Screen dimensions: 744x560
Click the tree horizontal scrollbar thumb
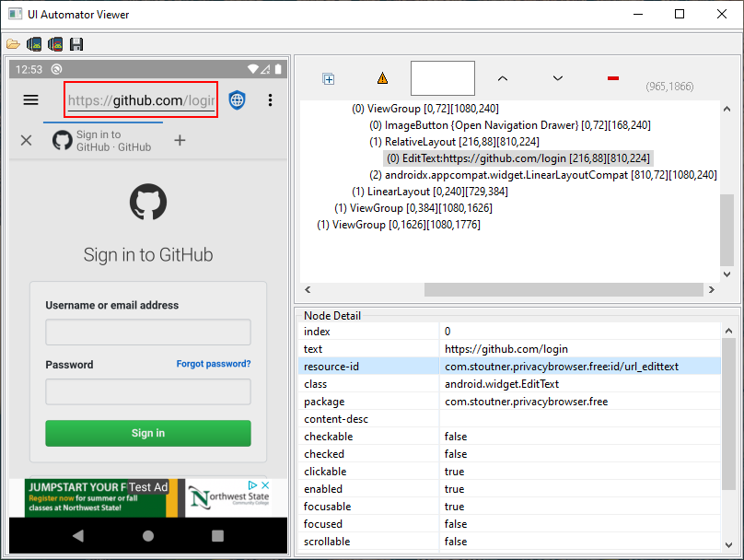[x=564, y=290]
